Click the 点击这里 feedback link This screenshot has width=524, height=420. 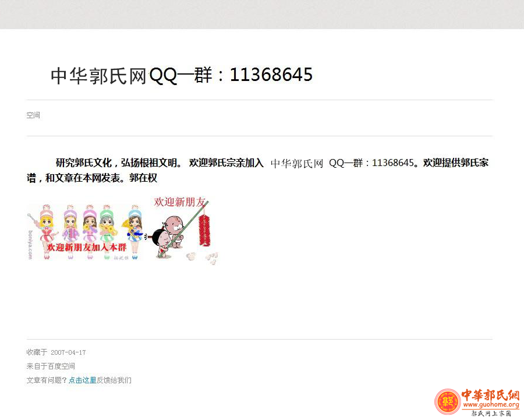82,380
